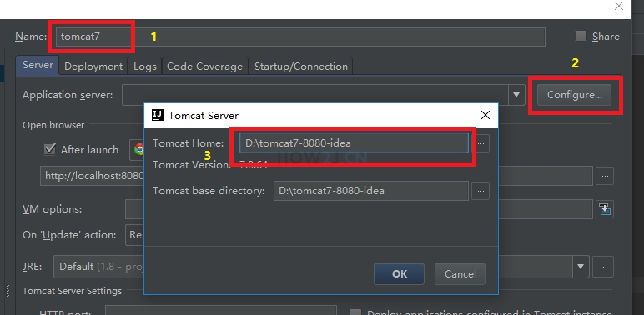Toggle the Share checkbox

581,36
